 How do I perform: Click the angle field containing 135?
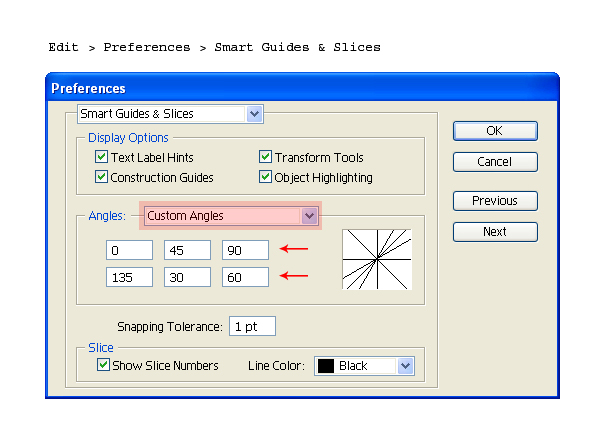coord(129,277)
